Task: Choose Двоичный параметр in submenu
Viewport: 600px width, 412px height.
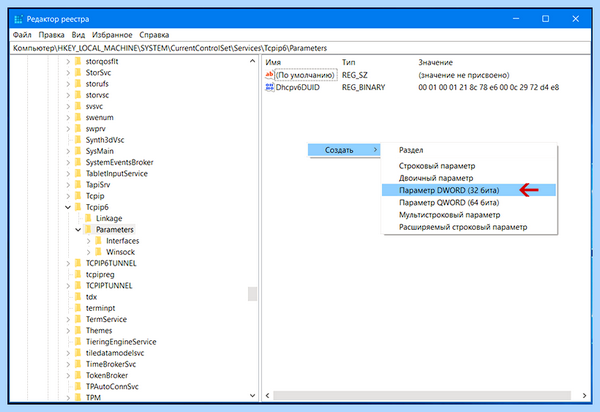Action: [x=469, y=178]
